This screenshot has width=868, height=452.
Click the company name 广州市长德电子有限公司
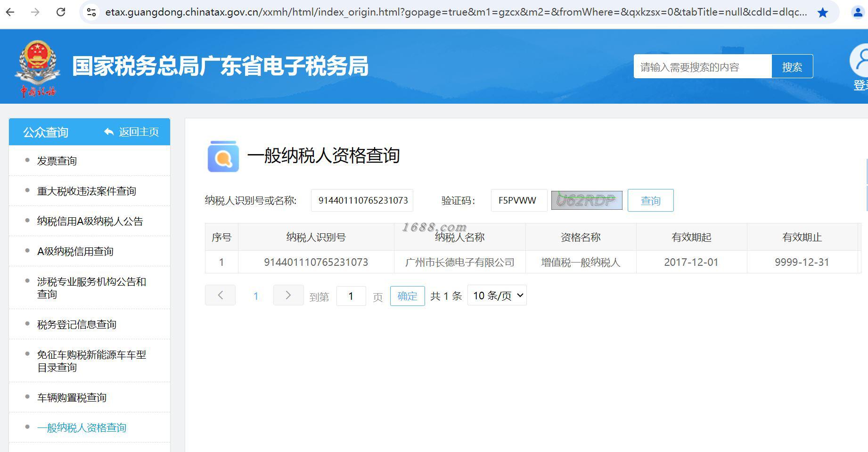[x=460, y=262]
